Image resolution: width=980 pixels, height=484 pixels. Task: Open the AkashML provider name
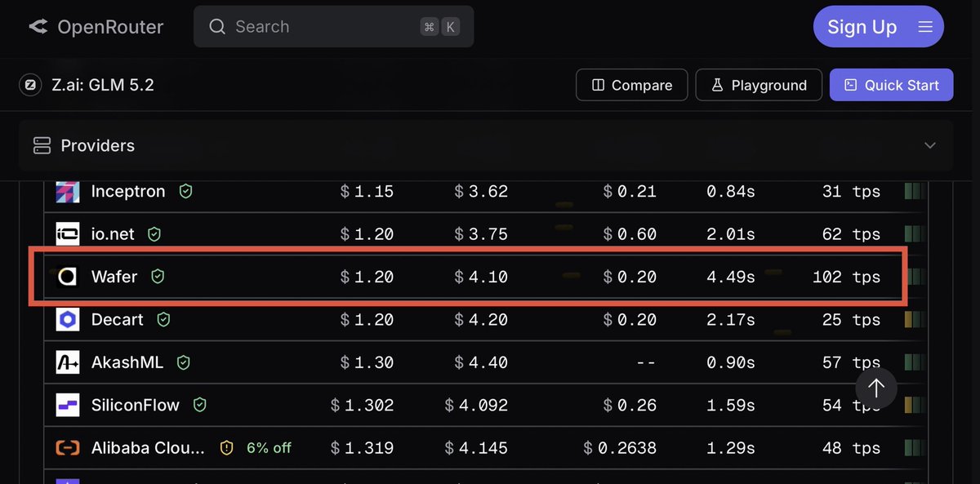[127, 362]
